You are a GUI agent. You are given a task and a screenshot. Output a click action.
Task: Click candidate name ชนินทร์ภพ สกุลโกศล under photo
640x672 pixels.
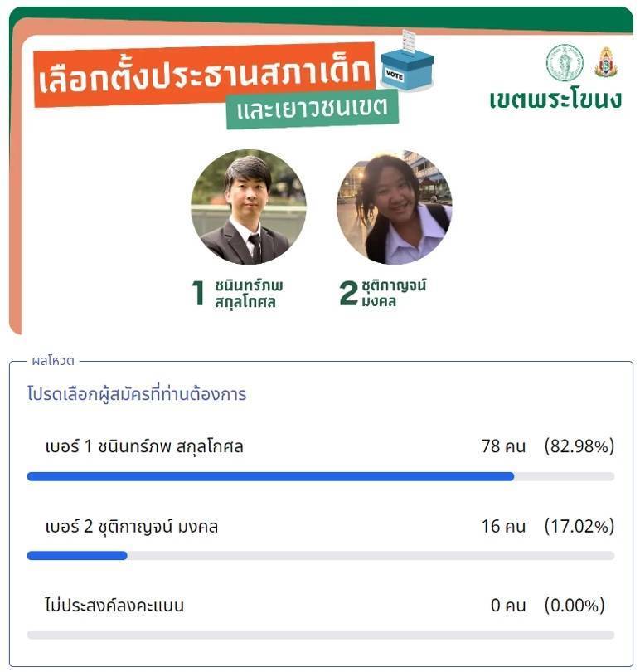pos(249,293)
